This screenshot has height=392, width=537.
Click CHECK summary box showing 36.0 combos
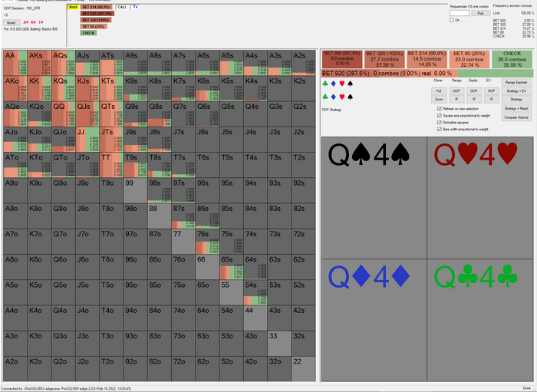click(512, 59)
